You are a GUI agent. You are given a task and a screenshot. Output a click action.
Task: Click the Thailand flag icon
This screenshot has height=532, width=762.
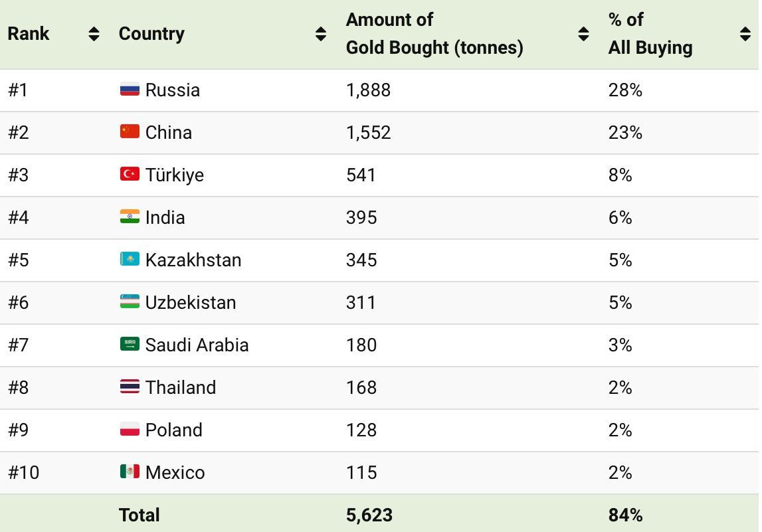130,387
